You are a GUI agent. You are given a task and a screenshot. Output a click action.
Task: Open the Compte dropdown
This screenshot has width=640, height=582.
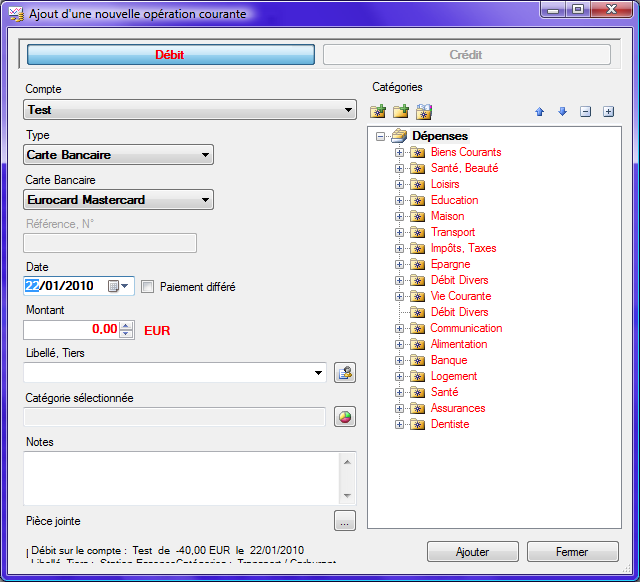(348, 110)
